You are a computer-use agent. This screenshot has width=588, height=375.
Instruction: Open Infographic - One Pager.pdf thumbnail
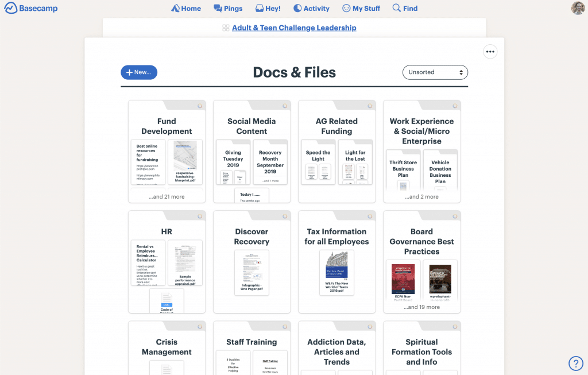coord(252,273)
